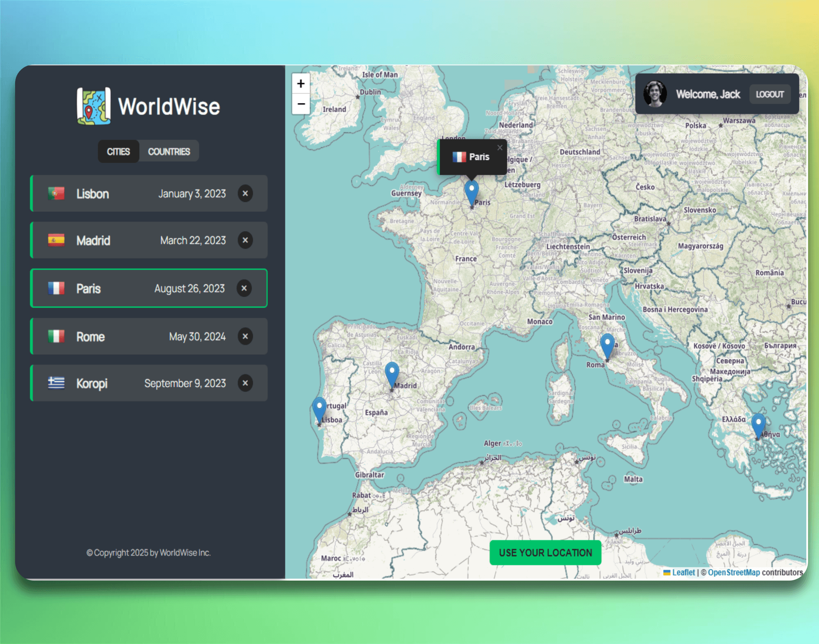Image resolution: width=819 pixels, height=644 pixels.
Task: Open the selected Paris city item
Action: coord(149,288)
